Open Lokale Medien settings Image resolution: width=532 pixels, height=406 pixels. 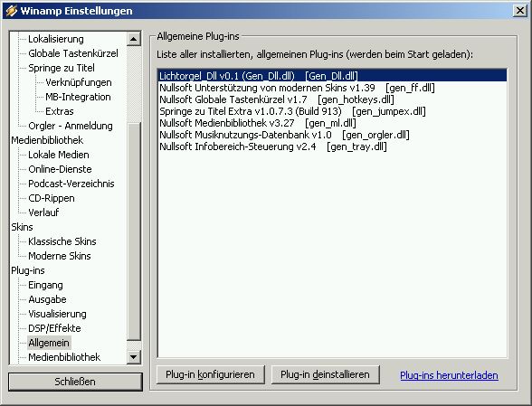point(58,155)
